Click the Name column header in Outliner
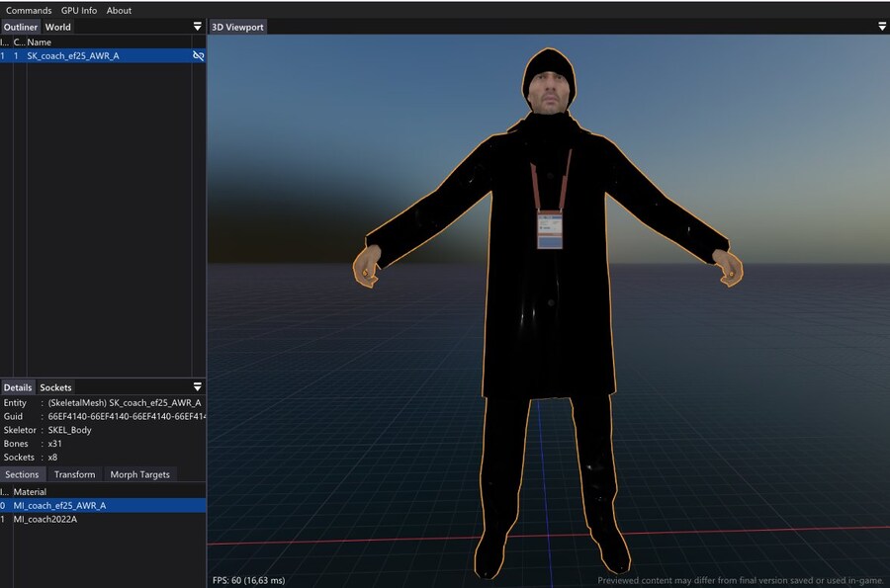Screen dimensions: 890x588 [x=40, y=42]
